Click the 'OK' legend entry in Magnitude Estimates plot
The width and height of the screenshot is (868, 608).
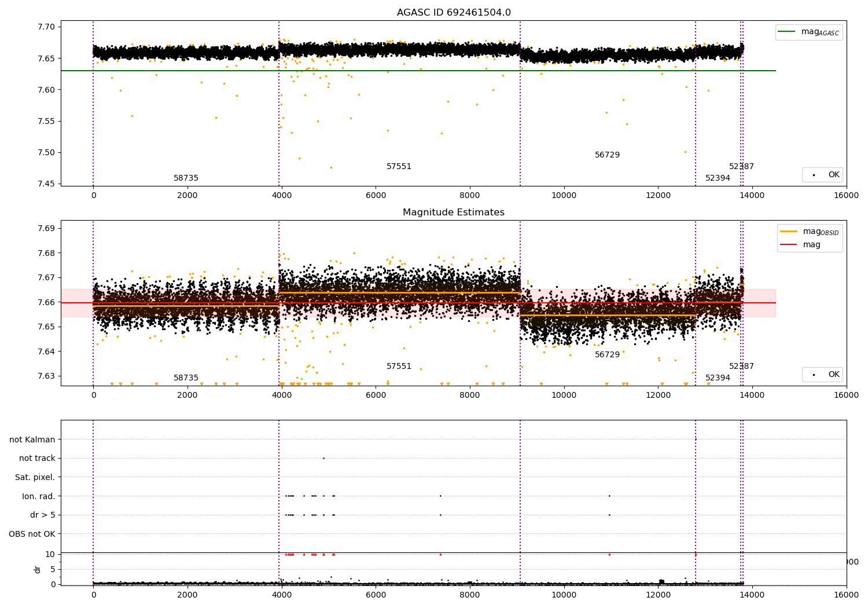[x=833, y=374]
